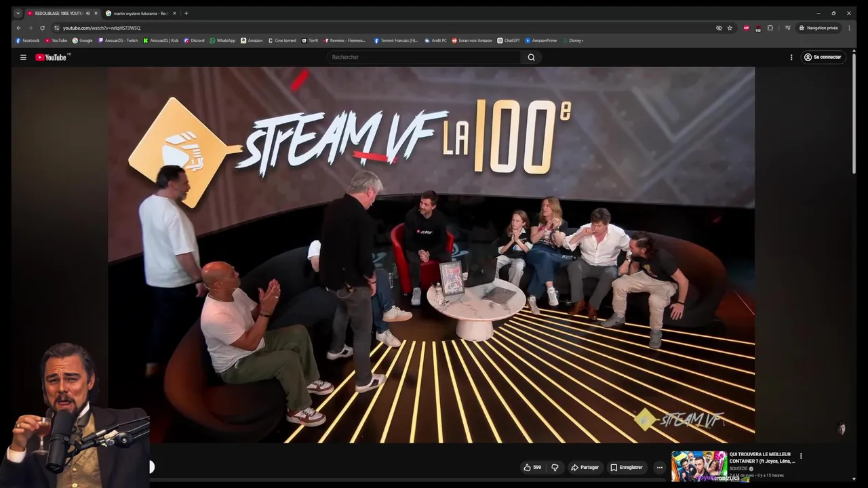This screenshot has height=488, width=868.
Task: Open the Arrêt PC bookmark
Action: pyautogui.click(x=436, y=41)
